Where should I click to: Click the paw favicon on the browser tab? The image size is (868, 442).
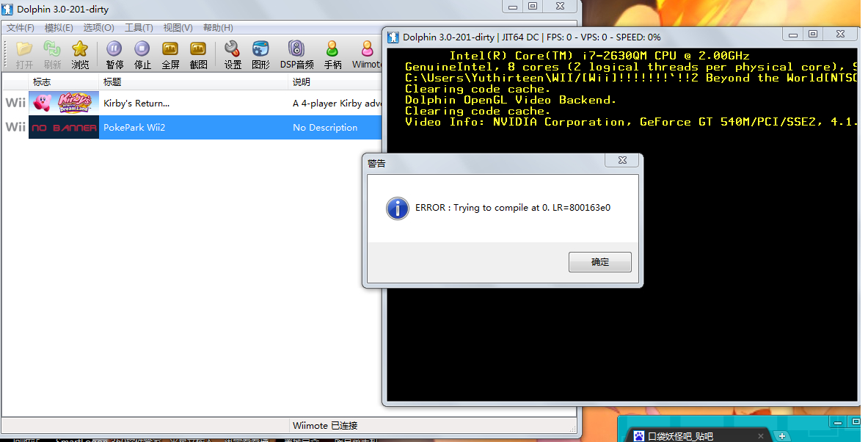click(639, 436)
